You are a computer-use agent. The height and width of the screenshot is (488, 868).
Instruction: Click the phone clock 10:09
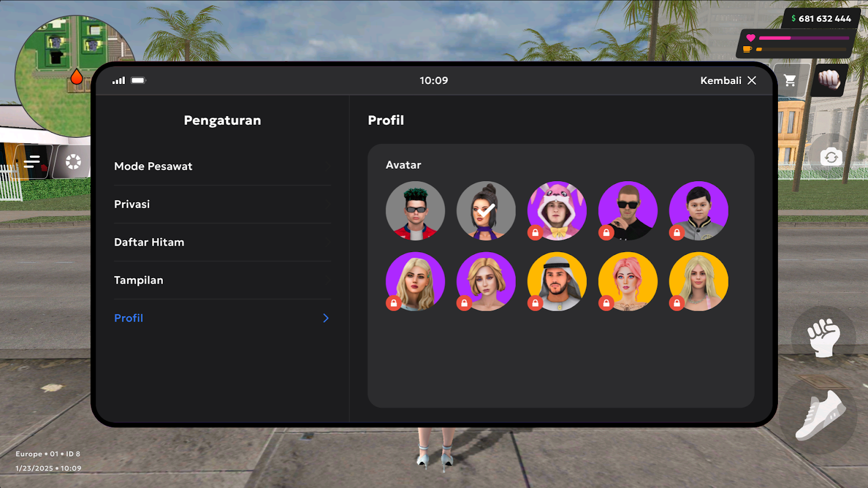[x=434, y=80]
